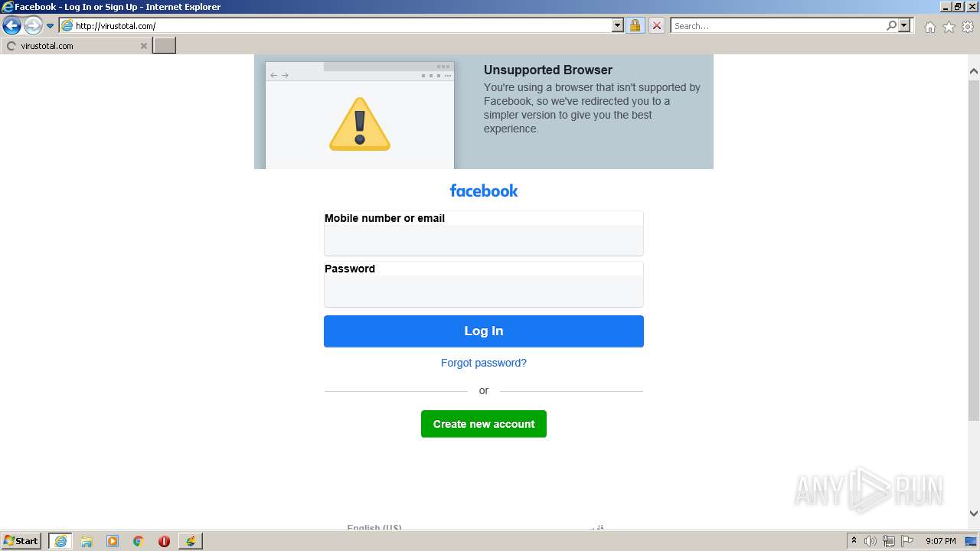
Task: Open the volume speaker tray icon
Action: [871, 541]
